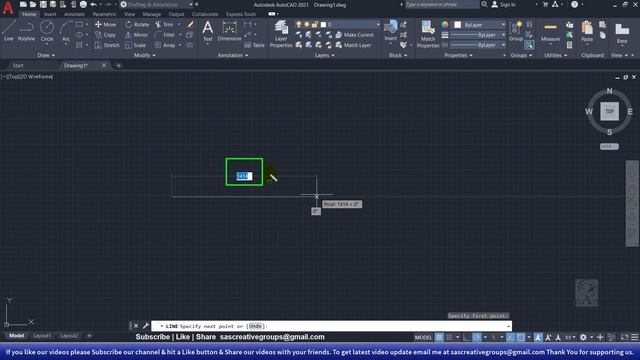Image resolution: width=640 pixels, height=360 pixels.
Task: Click the Undo arrow in quick access toolbar
Action: (x=93, y=4)
